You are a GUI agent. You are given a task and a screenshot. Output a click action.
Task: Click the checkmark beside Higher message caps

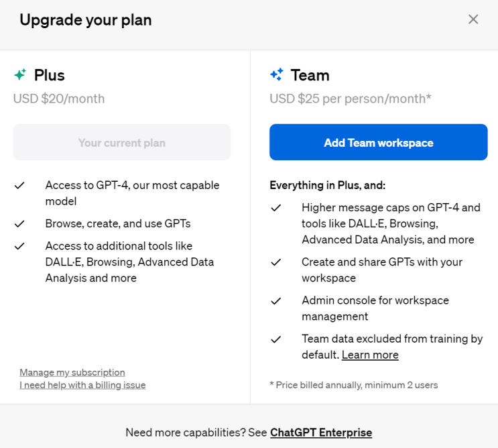276,208
